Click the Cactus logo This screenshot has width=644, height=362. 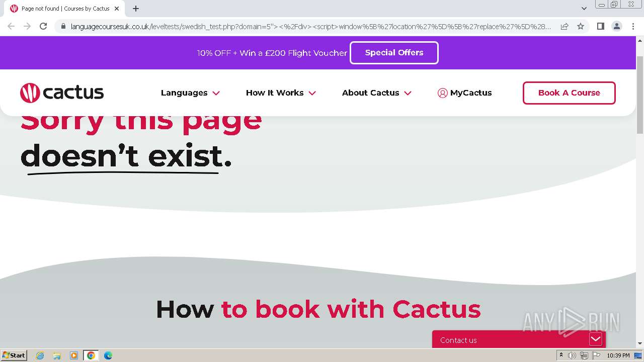(62, 93)
